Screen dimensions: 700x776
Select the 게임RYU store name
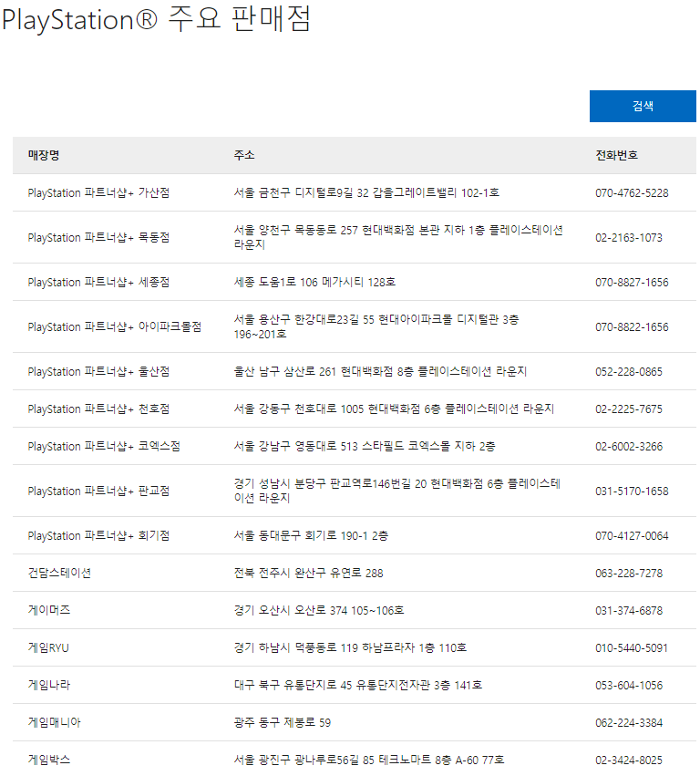(48, 647)
